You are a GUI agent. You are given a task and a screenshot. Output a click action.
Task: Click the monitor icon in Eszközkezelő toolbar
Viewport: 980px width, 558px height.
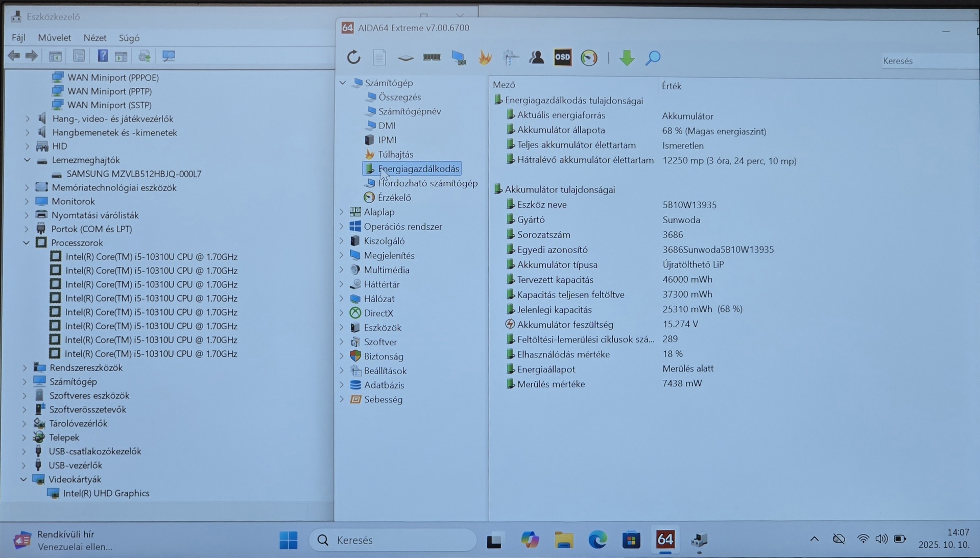169,56
